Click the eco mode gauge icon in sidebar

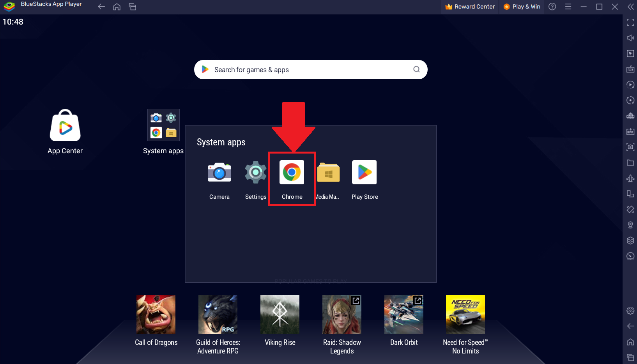(x=630, y=256)
